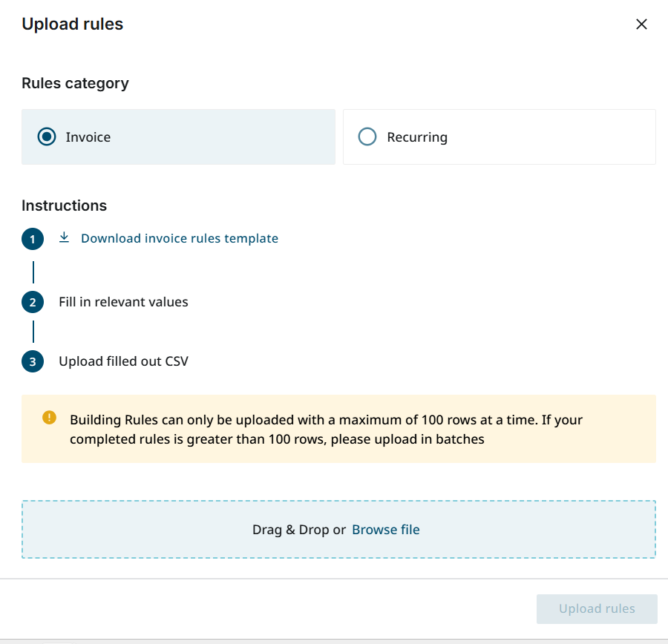Select the Recurring radio button

[x=367, y=137]
